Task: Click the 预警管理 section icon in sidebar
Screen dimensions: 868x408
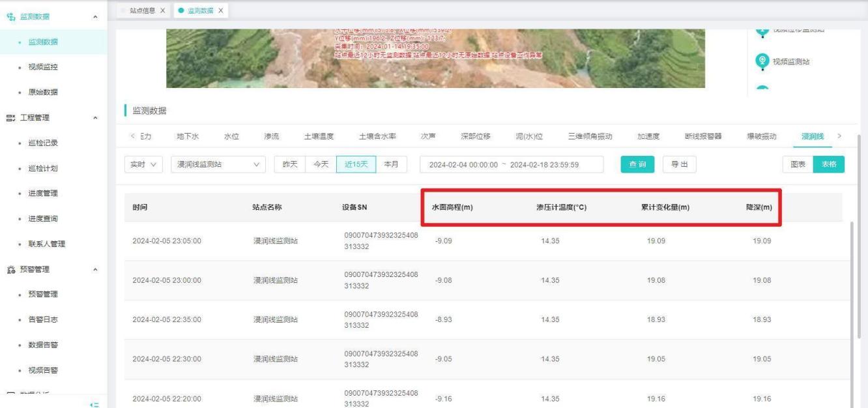Action: pos(10,269)
